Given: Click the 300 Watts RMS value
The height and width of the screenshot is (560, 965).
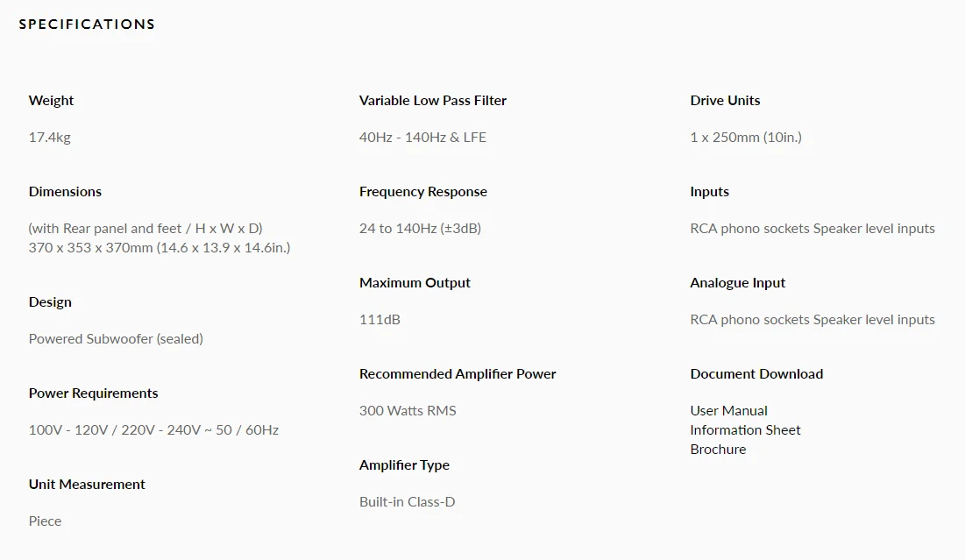Looking at the screenshot, I should (408, 410).
